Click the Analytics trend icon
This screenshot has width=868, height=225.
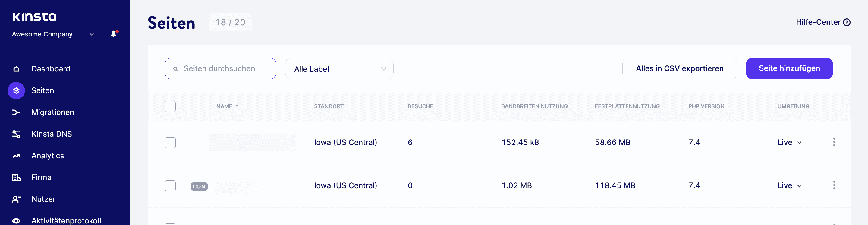coord(16,156)
